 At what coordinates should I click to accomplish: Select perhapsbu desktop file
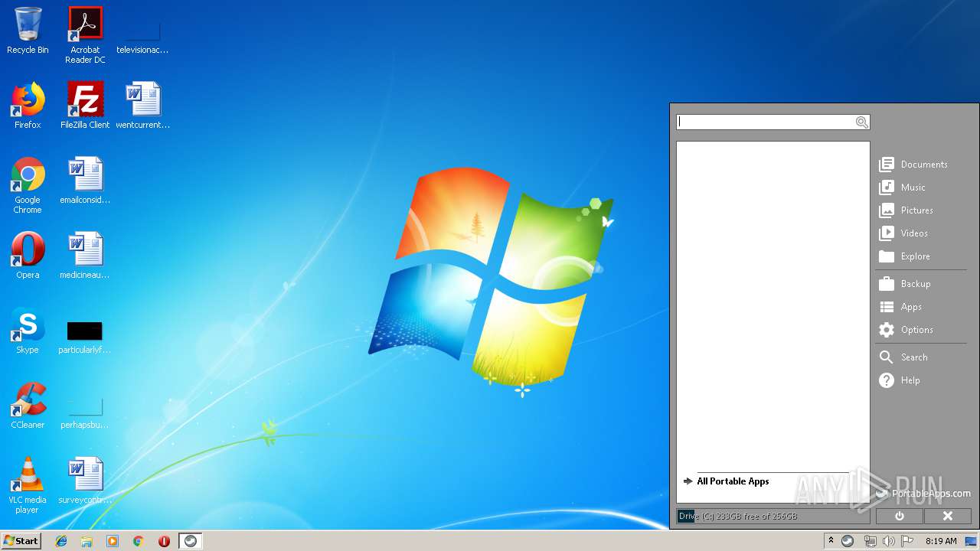click(85, 413)
